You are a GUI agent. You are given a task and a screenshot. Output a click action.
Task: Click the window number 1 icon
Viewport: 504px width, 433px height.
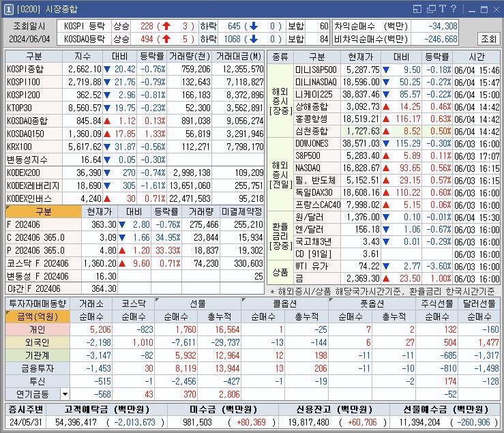[x=9, y=10]
